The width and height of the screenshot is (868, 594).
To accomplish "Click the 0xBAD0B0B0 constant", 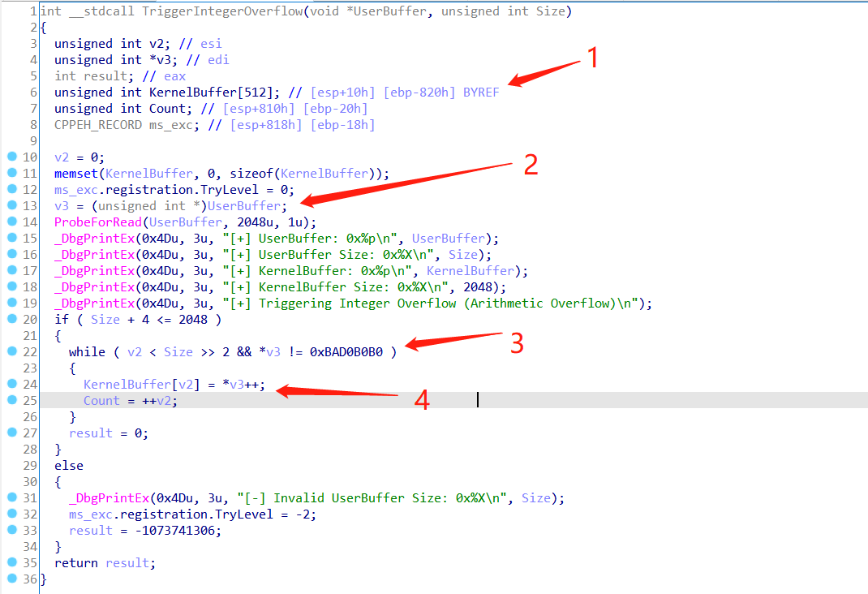I will point(346,352).
